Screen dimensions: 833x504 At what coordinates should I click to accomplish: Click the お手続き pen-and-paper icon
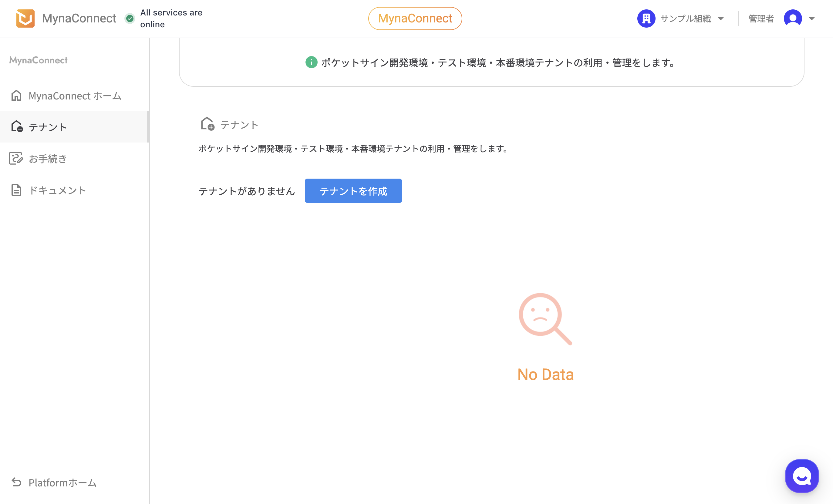(16, 158)
